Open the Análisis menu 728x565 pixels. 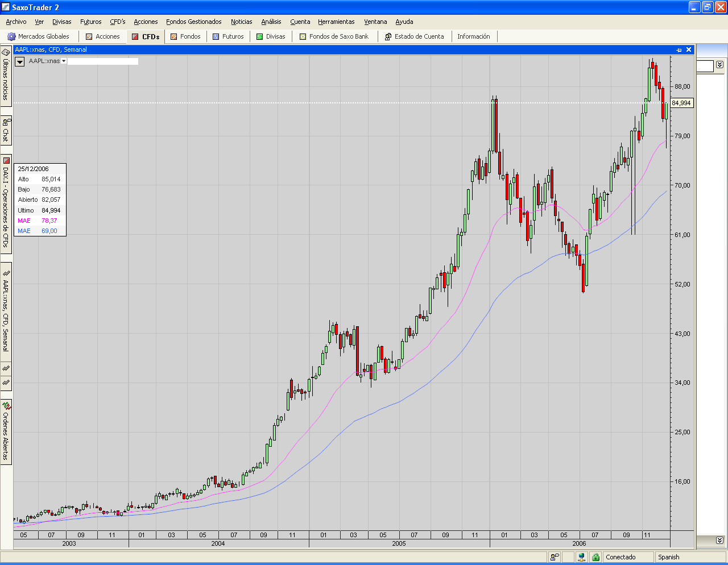pyautogui.click(x=271, y=22)
